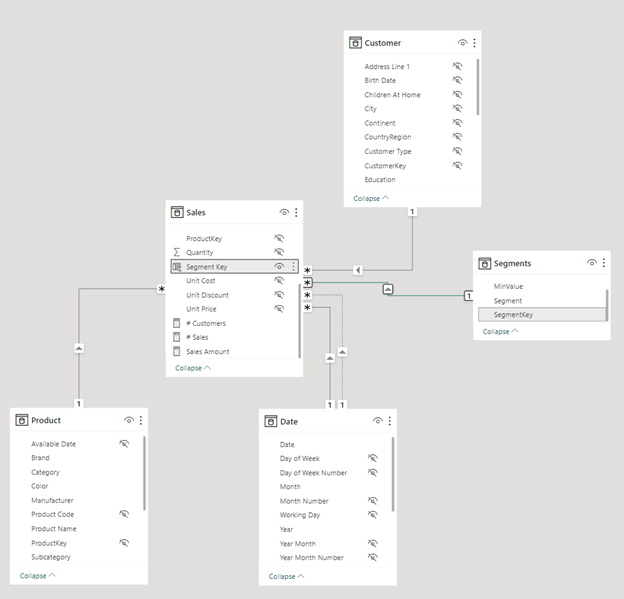Collapse the Sales table card
Viewport: 624px width, 599px height.
[193, 368]
